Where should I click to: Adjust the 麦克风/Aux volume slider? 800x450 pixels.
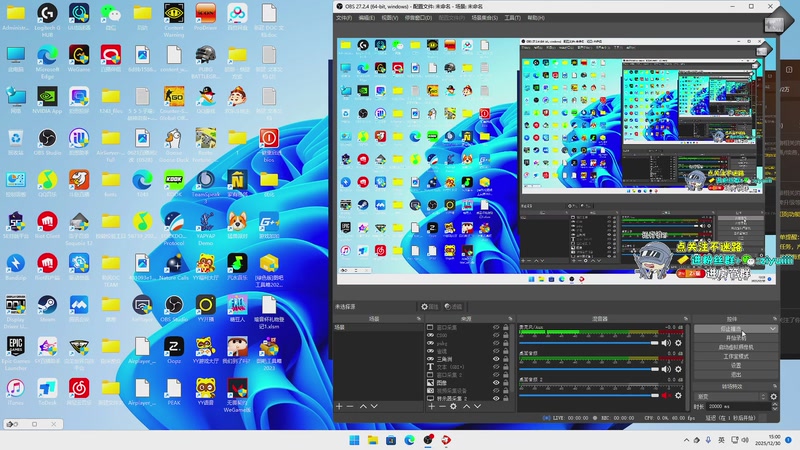(589, 343)
